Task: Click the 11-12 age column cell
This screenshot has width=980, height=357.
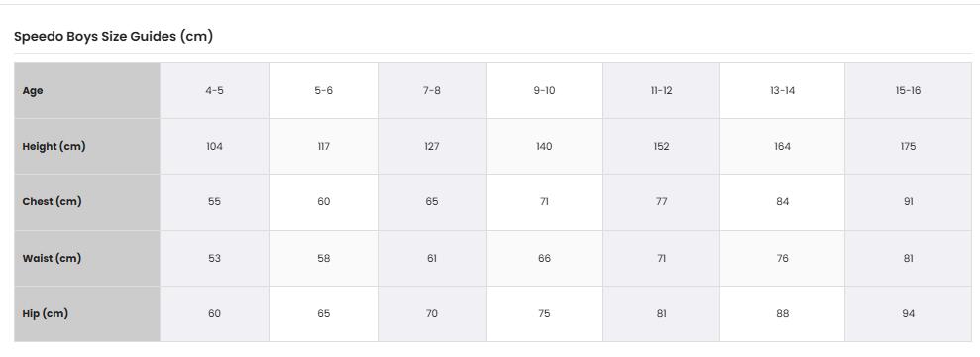Action: click(661, 90)
